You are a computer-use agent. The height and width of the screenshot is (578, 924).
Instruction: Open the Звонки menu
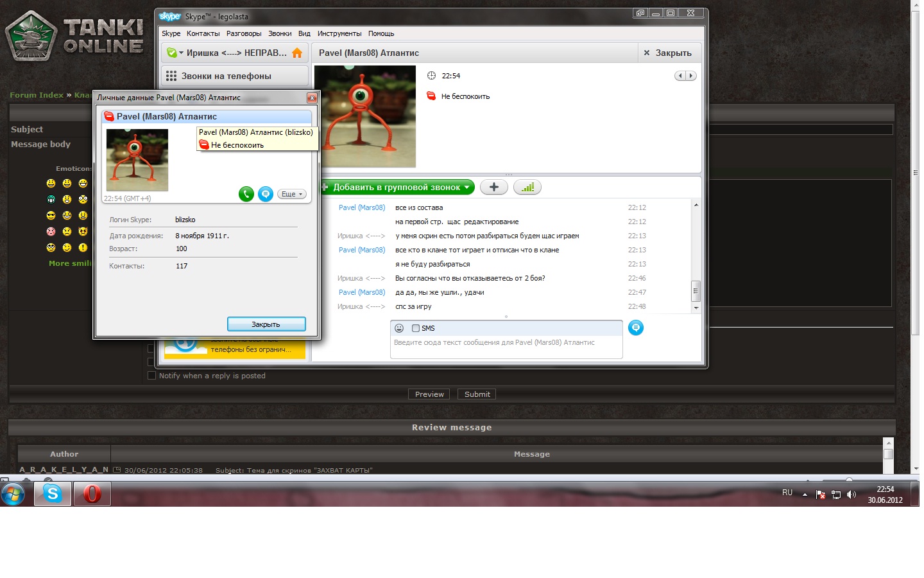(280, 33)
